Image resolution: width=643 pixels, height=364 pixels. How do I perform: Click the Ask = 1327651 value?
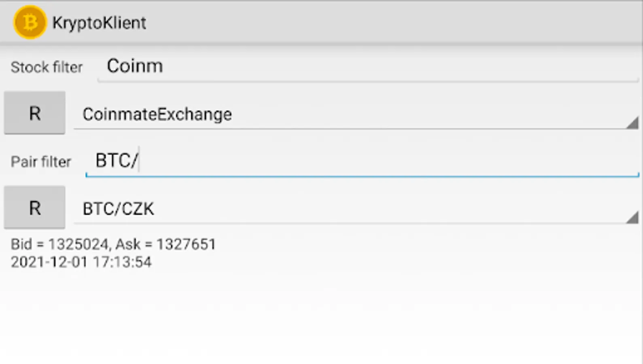point(166,244)
